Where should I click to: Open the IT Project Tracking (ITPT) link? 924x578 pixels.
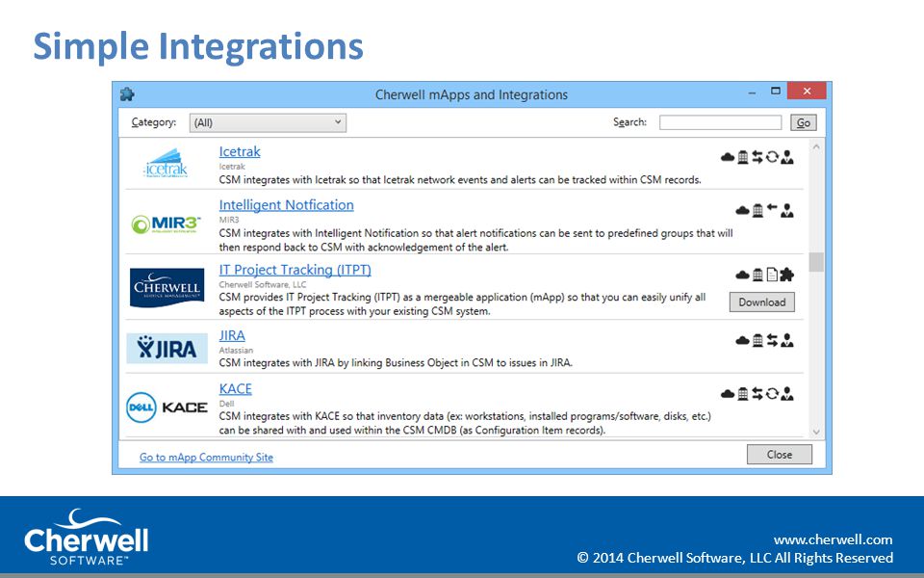pyautogui.click(x=295, y=270)
